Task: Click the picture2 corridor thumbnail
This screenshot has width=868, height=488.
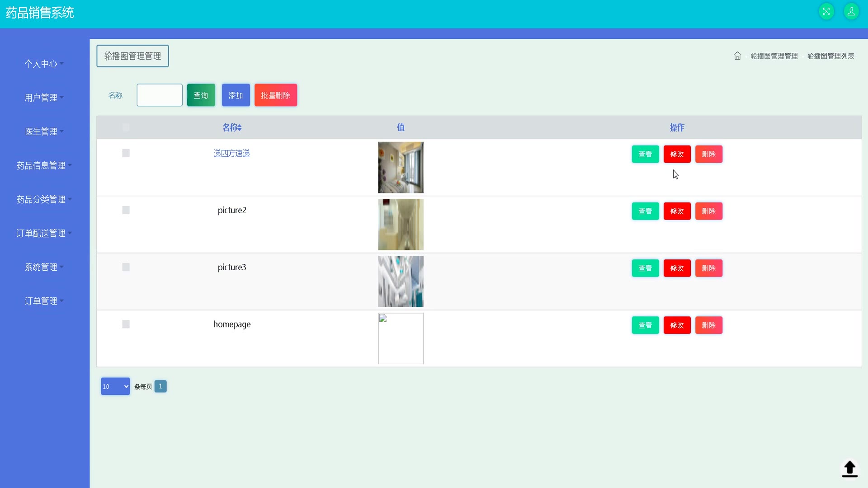Action: pos(401,225)
